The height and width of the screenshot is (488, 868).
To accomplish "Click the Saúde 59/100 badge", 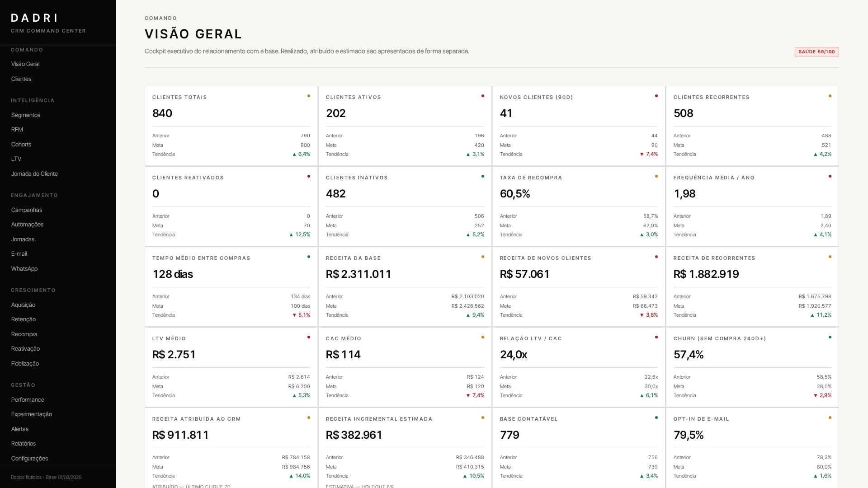I will click(x=816, y=52).
